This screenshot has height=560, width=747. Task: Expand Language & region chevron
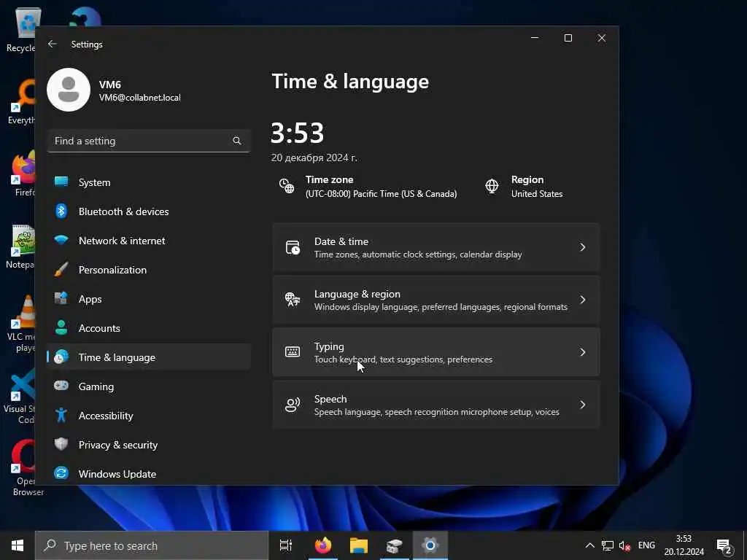(x=583, y=300)
